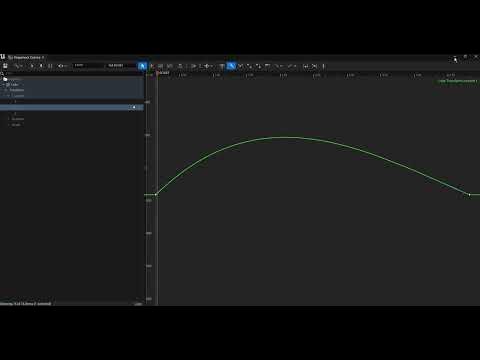This screenshot has width=480, height=360.
Task: Click the first numeric field in the toolbar
Action: pos(87,66)
